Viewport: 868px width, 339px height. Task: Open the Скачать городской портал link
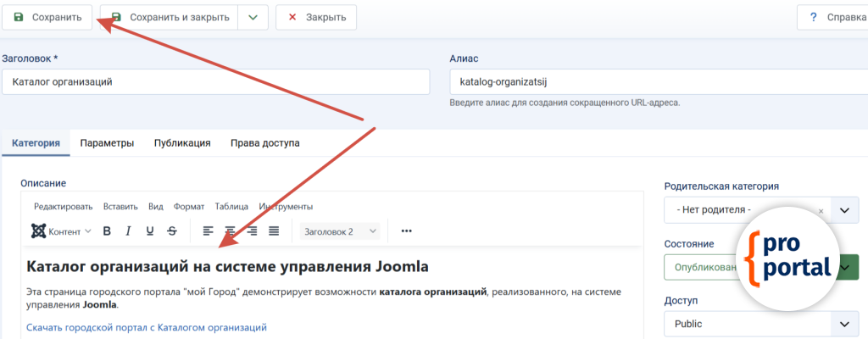tap(147, 327)
